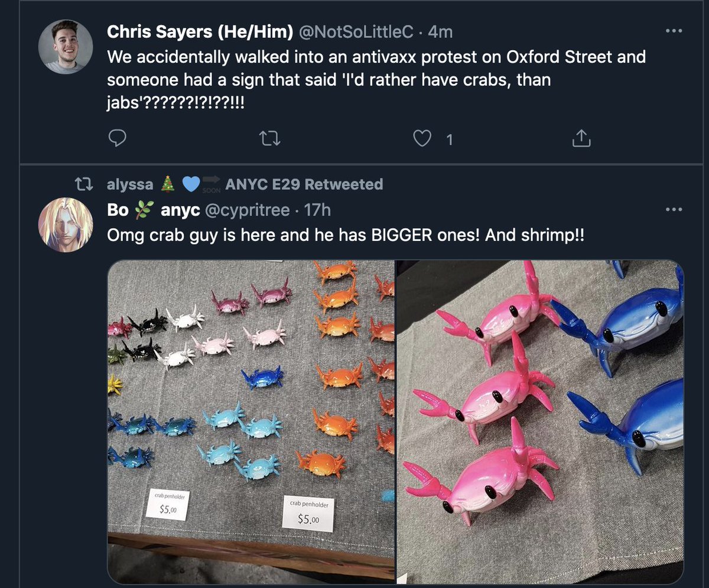
Task: Open more options on Bo's tweet
Action: click(x=674, y=209)
